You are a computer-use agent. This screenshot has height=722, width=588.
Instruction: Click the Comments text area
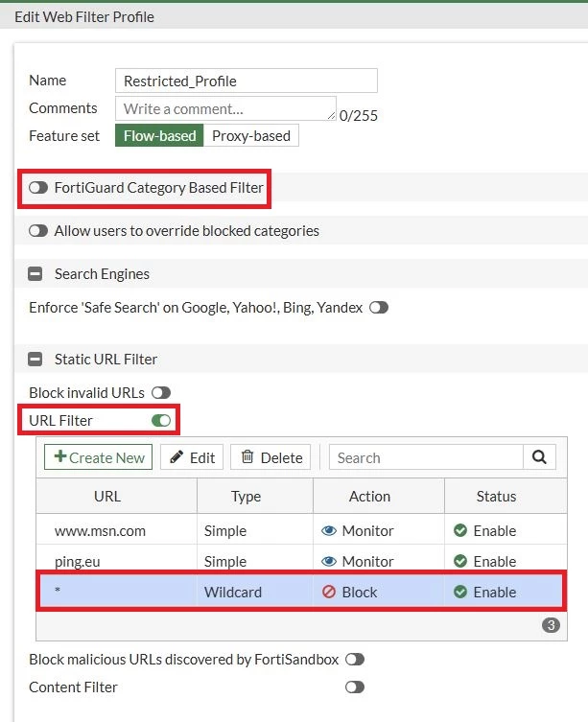[x=225, y=108]
